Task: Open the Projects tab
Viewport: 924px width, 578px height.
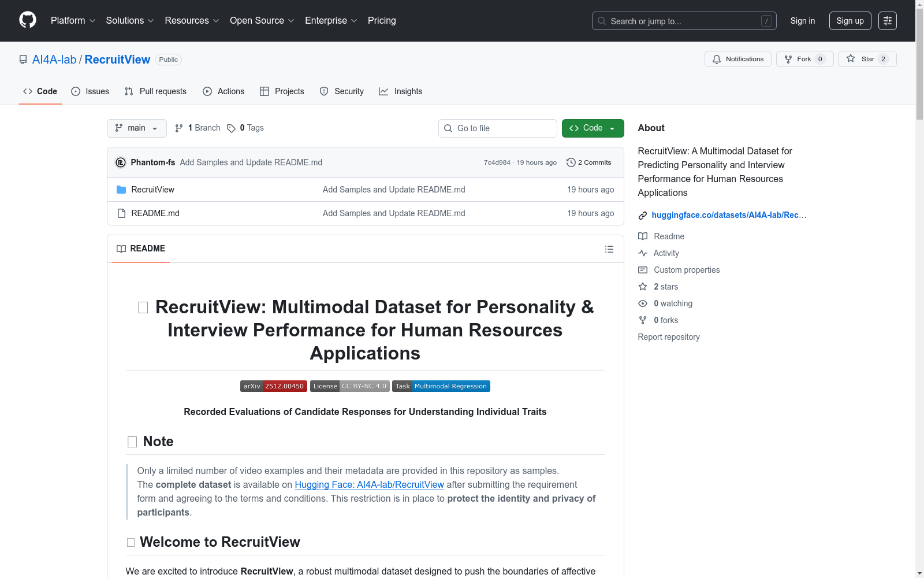Action: (x=282, y=91)
